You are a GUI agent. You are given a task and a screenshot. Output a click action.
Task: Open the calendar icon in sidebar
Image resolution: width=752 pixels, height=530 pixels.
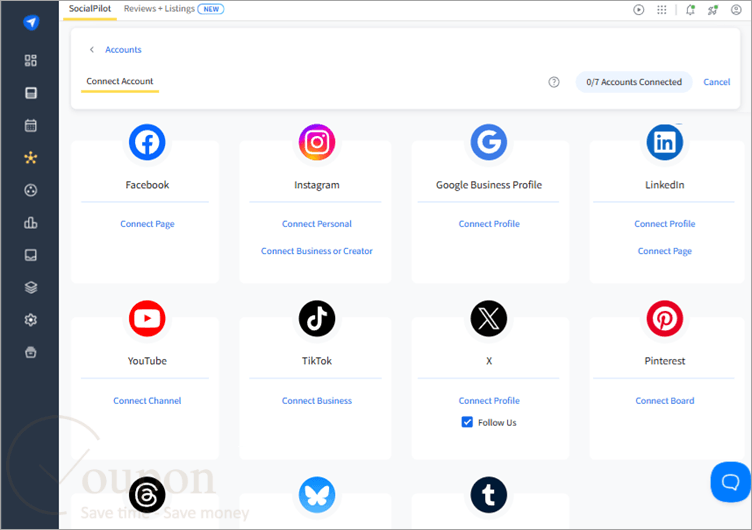pos(31,126)
